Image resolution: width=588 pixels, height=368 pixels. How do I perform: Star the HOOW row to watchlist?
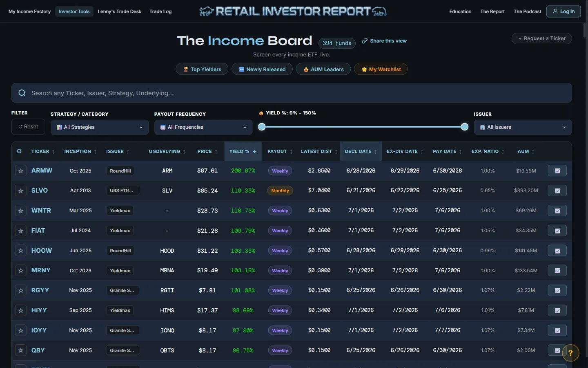[21, 251]
